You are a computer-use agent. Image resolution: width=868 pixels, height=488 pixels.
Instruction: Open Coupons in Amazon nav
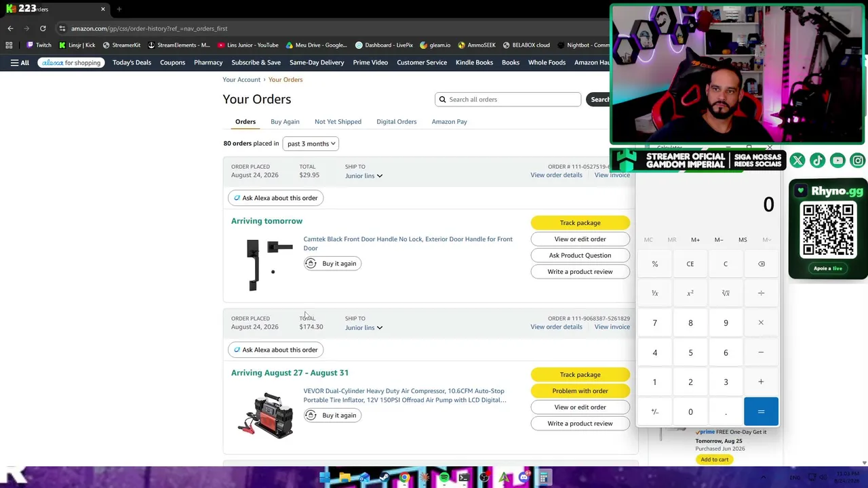(x=172, y=62)
